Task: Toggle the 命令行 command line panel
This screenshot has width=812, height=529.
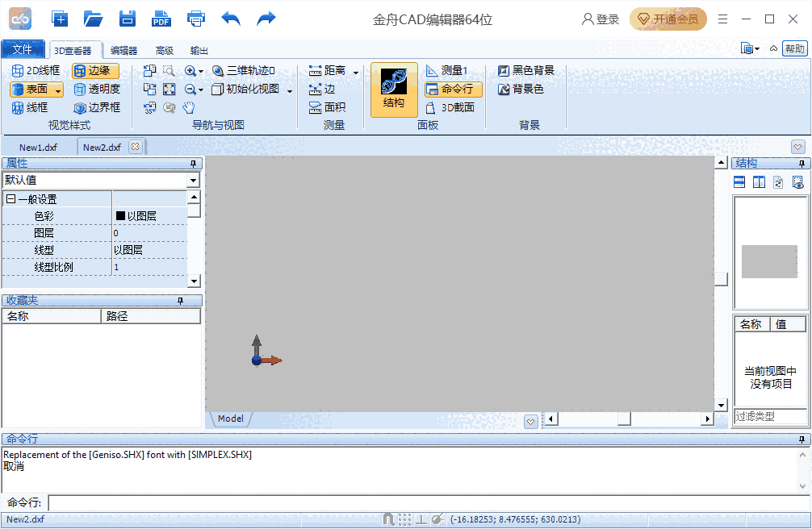Action: tap(453, 89)
